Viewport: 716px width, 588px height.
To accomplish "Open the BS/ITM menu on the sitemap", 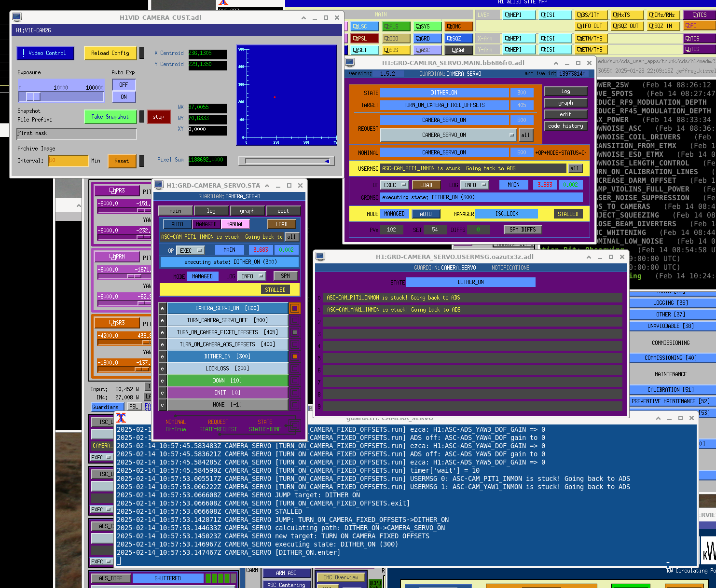I will (x=592, y=15).
